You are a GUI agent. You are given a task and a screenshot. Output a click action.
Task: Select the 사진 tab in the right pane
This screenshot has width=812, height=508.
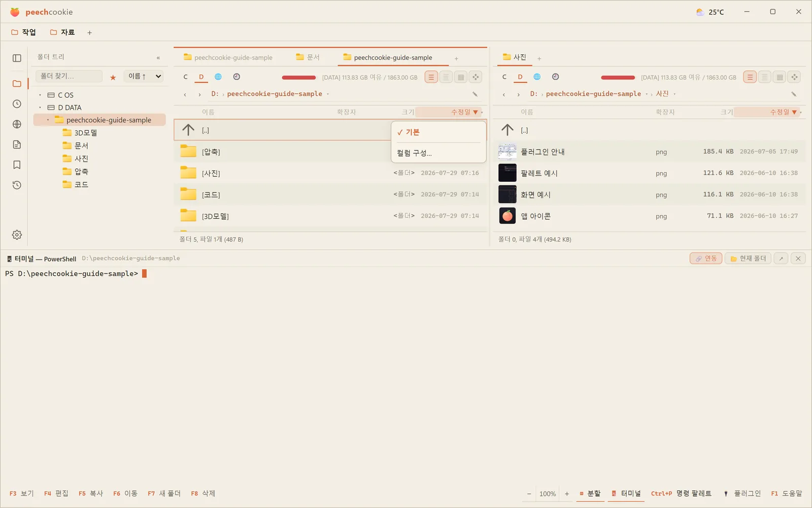tap(515, 57)
